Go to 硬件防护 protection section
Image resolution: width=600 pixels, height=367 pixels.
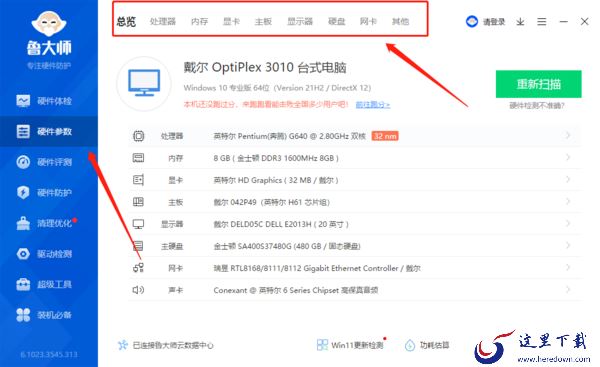click(x=49, y=192)
